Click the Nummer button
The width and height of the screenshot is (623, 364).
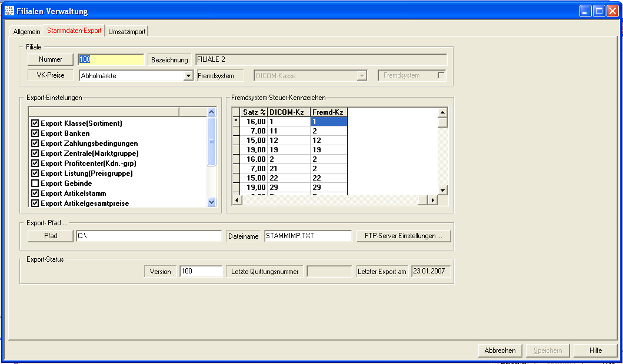click(50, 59)
